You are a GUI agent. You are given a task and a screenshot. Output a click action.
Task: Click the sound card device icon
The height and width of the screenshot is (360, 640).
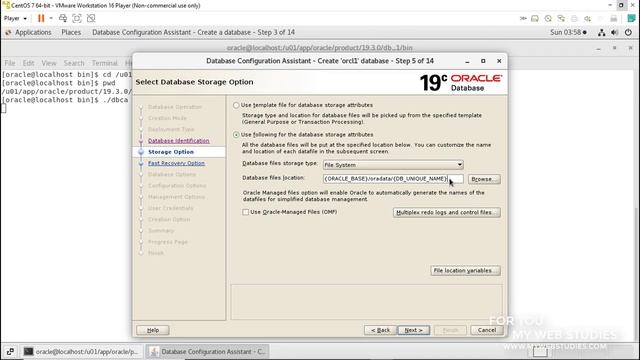pyautogui.click(x=587, y=18)
